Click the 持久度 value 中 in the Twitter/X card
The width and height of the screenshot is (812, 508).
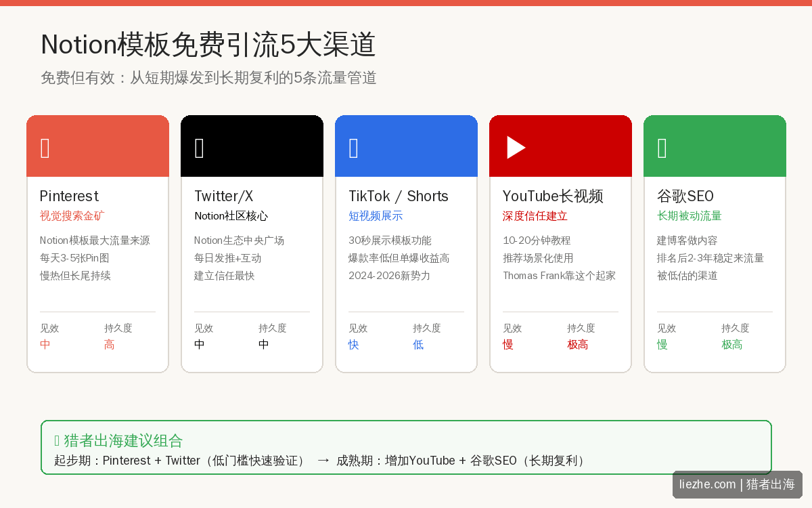pyautogui.click(x=264, y=345)
